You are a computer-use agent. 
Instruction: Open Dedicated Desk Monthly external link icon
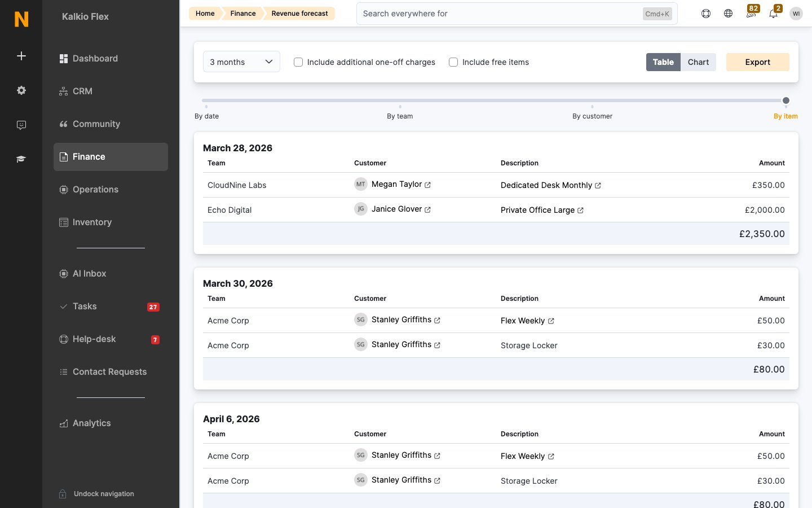coord(598,186)
